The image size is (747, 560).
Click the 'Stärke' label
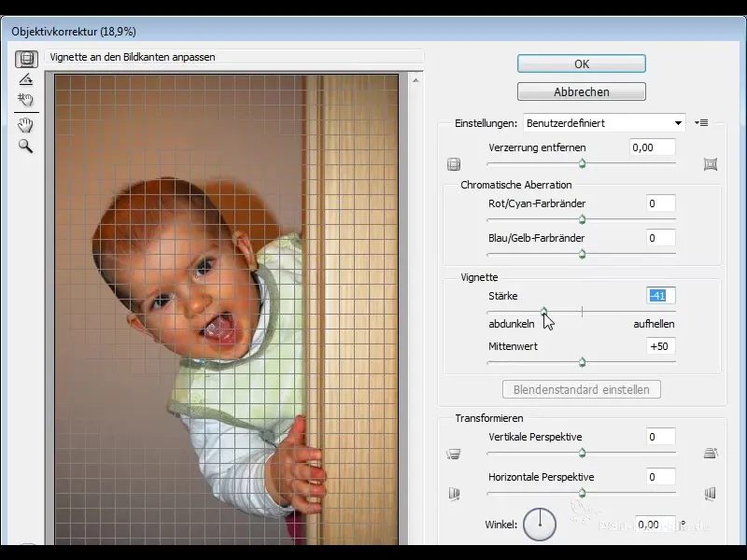(502, 296)
